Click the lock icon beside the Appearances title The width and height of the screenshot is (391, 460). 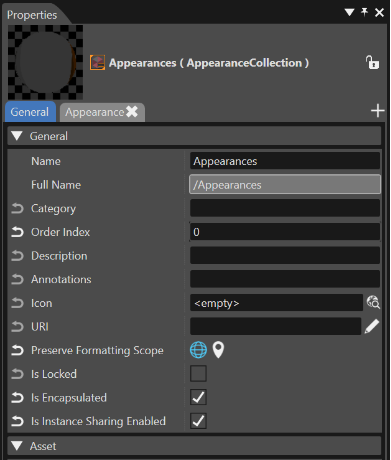pos(372,62)
